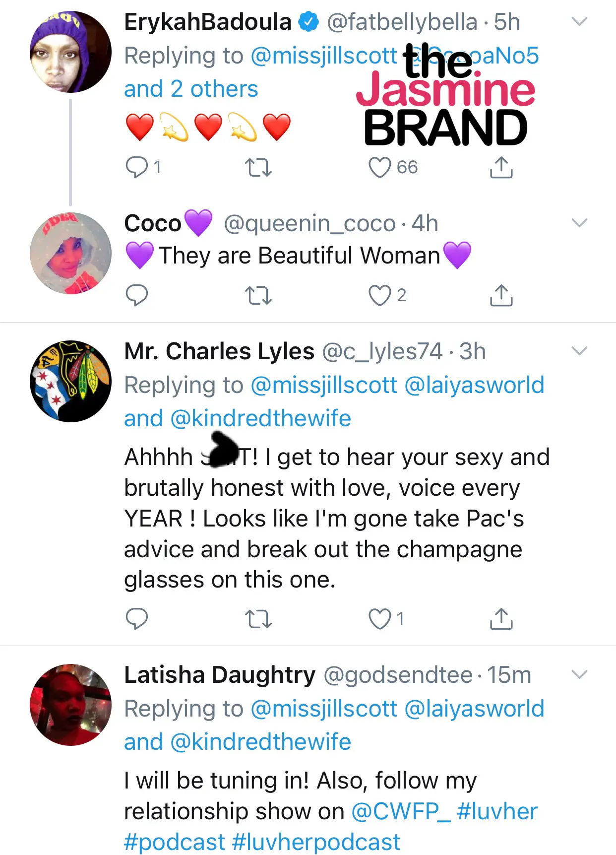Like ErykahBadoula's tweet with 66 likes
Image resolution: width=616 pixels, height=855 pixels.
point(380,167)
